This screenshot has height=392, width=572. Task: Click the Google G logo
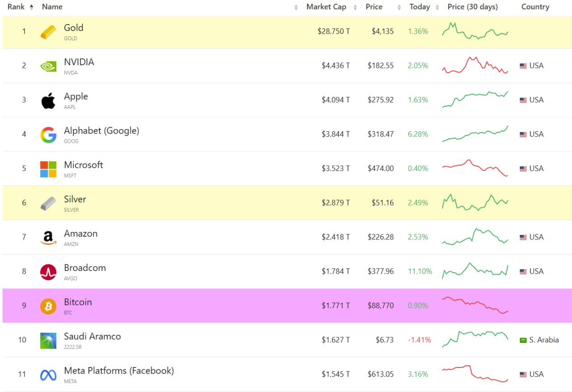(48, 135)
